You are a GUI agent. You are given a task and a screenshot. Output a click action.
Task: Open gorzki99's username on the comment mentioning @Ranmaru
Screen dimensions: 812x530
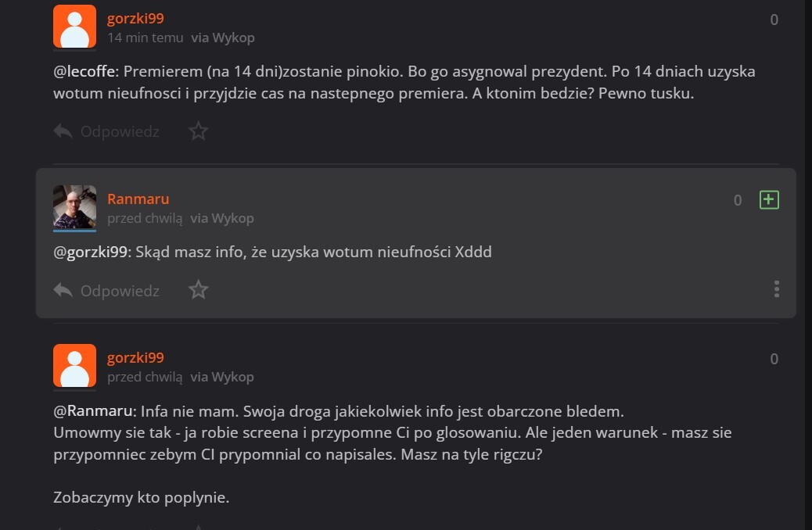(135, 357)
